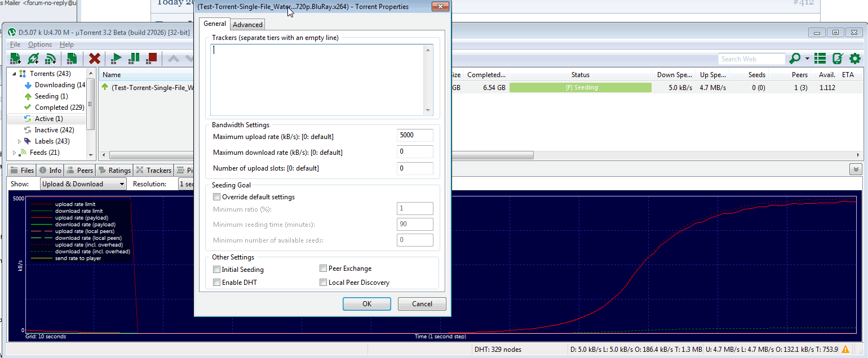The image size is (868, 358).
Task: Click Cancel in Torrent Properties dialog
Action: [422, 304]
